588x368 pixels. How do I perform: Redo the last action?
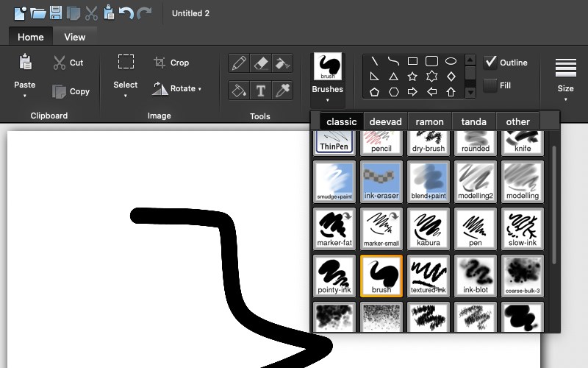(144, 13)
